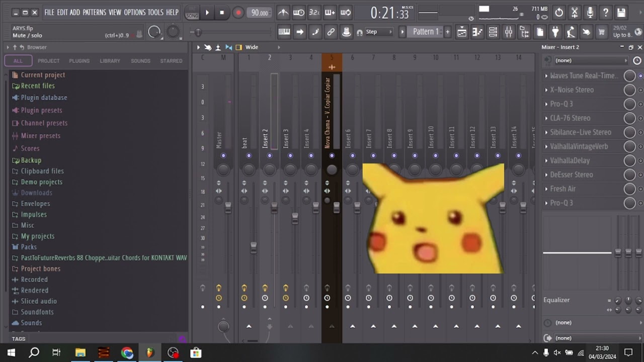Screen dimensions: 644x362
Task: Toggle loop recording icon
Action: pyautogui.click(x=346, y=13)
